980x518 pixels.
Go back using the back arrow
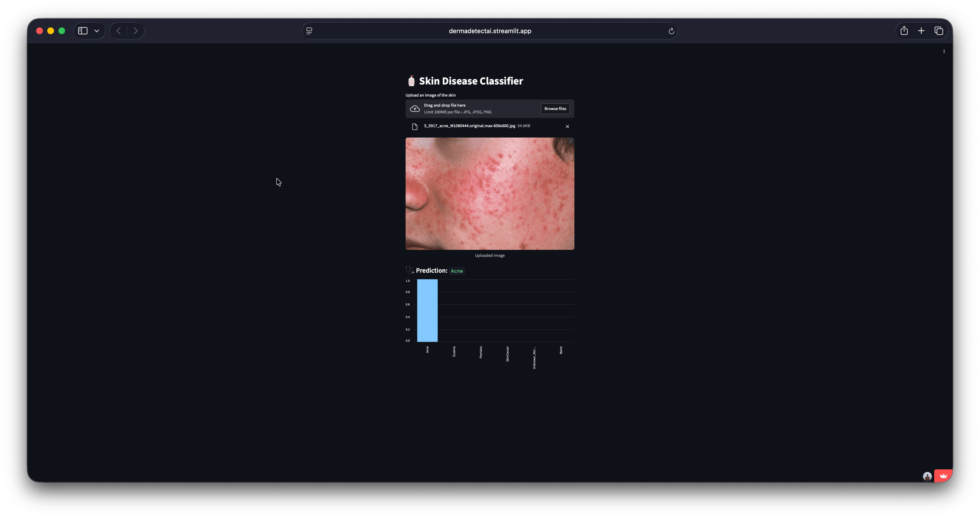pos(119,31)
